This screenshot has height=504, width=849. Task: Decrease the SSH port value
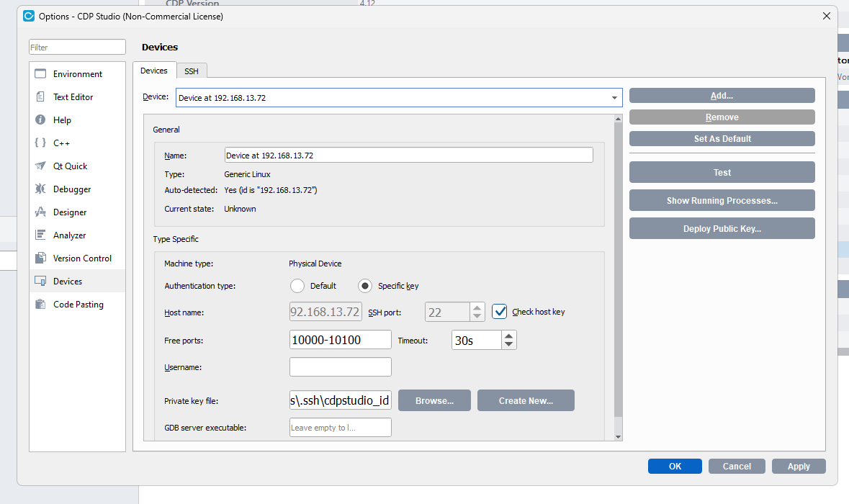(x=477, y=317)
